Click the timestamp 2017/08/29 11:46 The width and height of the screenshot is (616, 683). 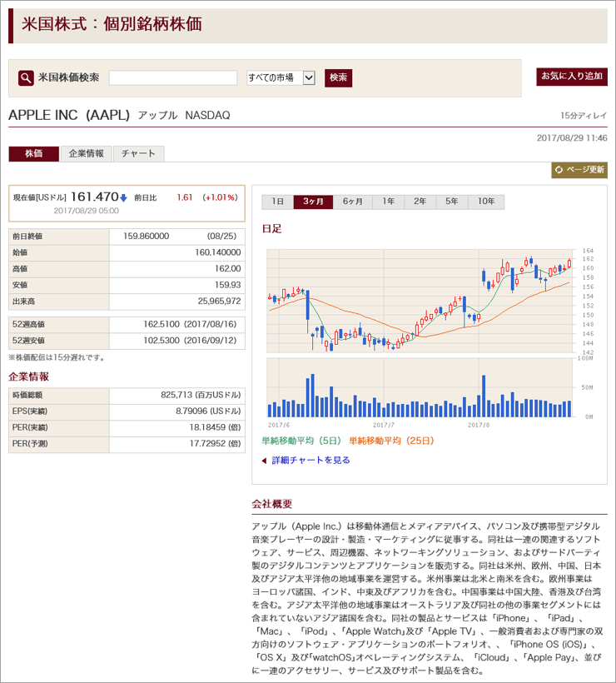click(572, 138)
